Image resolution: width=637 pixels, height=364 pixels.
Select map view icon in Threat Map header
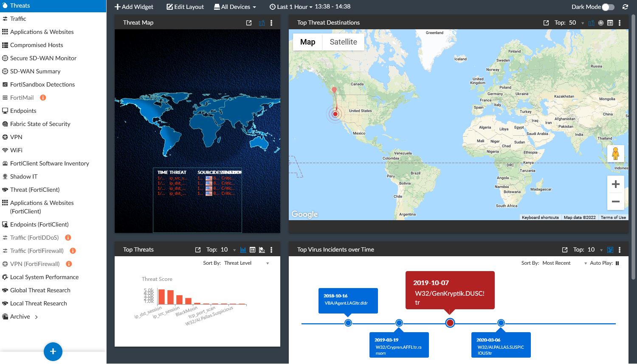[x=262, y=23]
